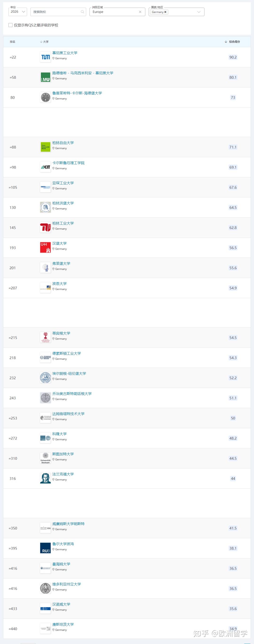
Task: Remove the Germany filter tag
Action: click(165, 12)
